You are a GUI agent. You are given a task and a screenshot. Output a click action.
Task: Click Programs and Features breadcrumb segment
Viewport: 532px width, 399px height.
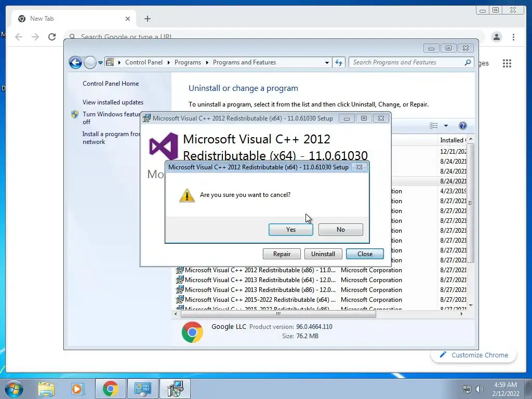coord(244,62)
